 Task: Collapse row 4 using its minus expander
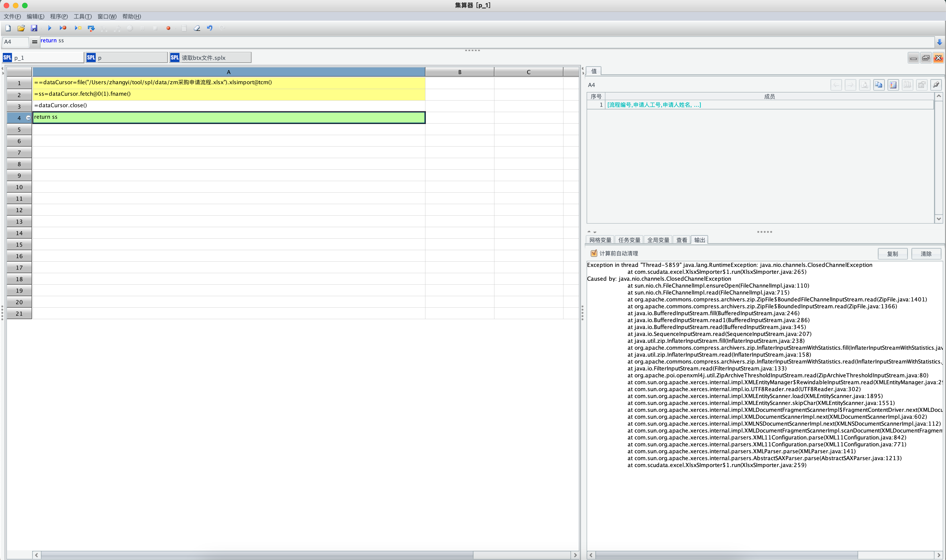[28, 117]
